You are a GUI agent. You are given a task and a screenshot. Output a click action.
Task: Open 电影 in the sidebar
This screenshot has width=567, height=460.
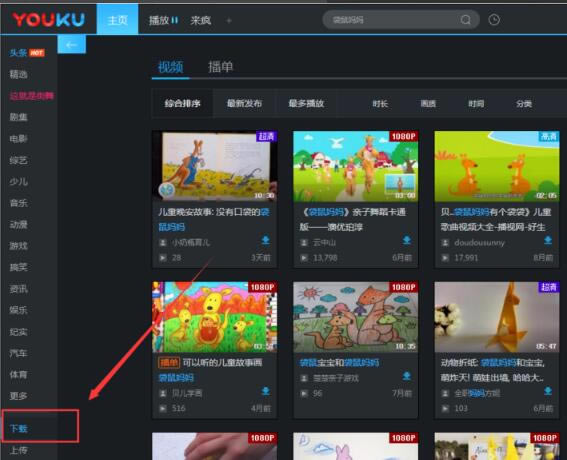coord(18,139)
